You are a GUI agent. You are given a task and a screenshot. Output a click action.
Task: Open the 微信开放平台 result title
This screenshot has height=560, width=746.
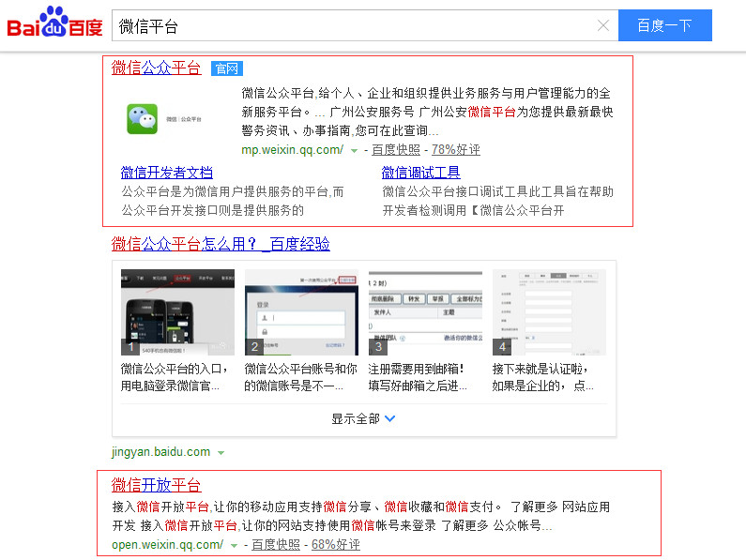pyautogui.click(x=156, y=485)
